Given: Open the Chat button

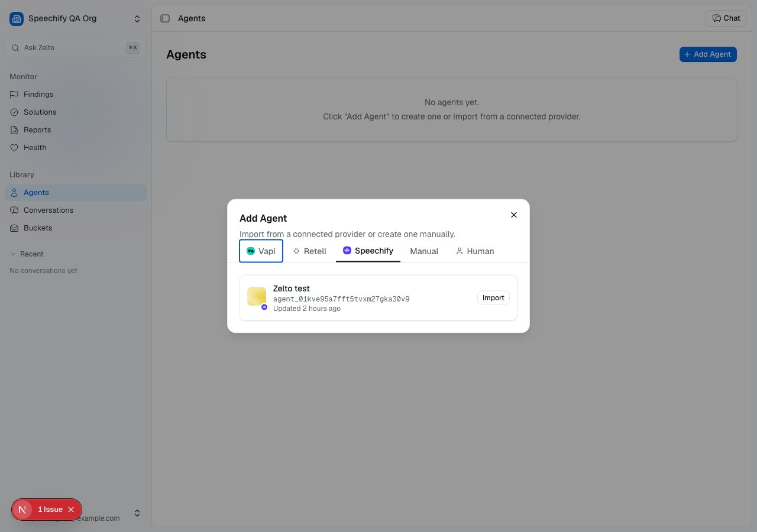Looking at the screenshot, I should tap(726, 18).
